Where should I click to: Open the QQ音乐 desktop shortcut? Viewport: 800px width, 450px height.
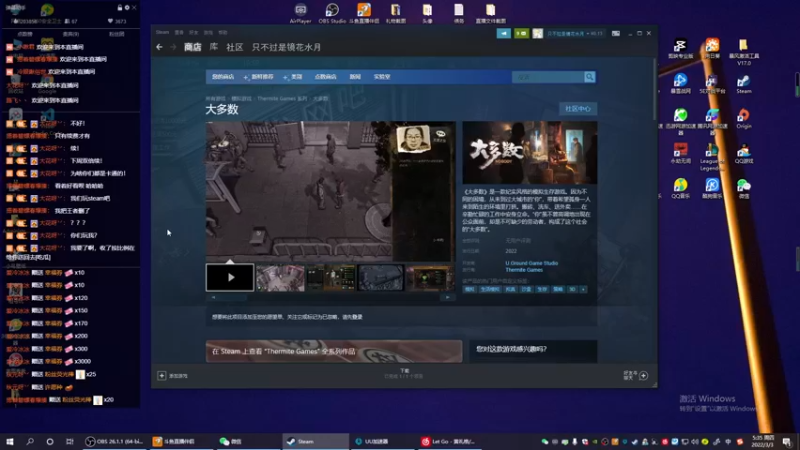click(x=680, y=188)
